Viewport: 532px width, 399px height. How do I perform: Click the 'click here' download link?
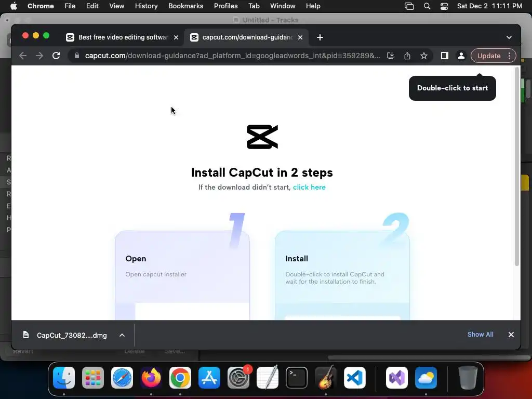[309, 187]
